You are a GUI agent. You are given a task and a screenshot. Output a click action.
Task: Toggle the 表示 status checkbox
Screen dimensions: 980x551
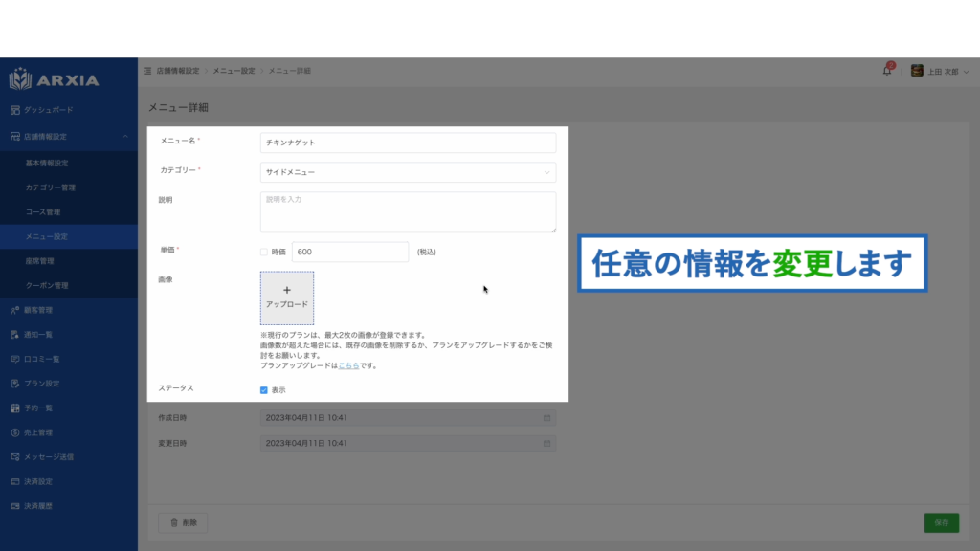click(x=264, y=389)
